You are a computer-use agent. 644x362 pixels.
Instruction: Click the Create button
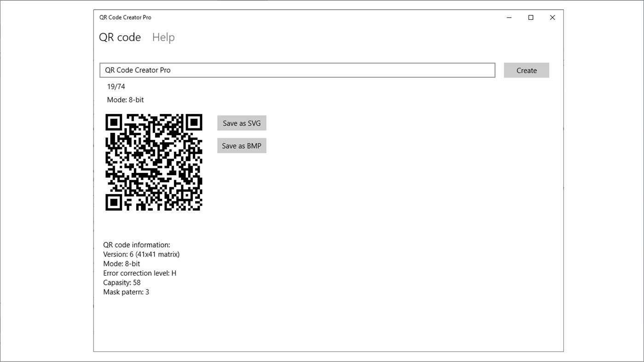526,70
